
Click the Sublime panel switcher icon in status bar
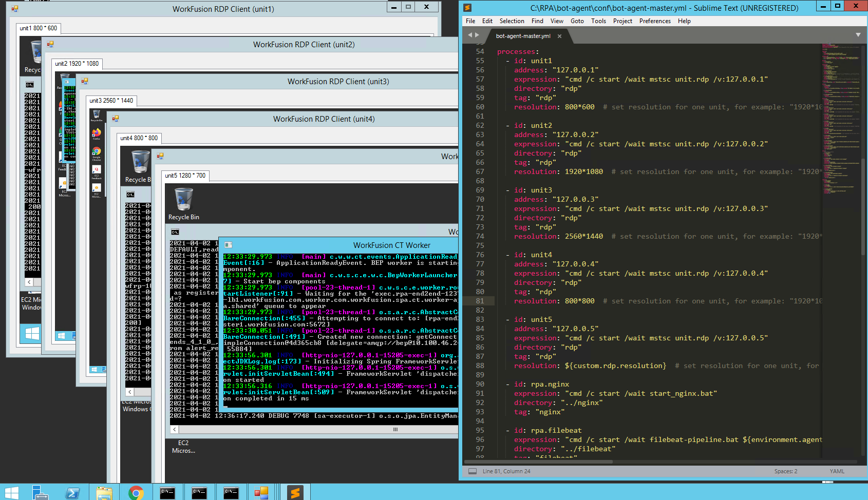(x=473, y=471)
